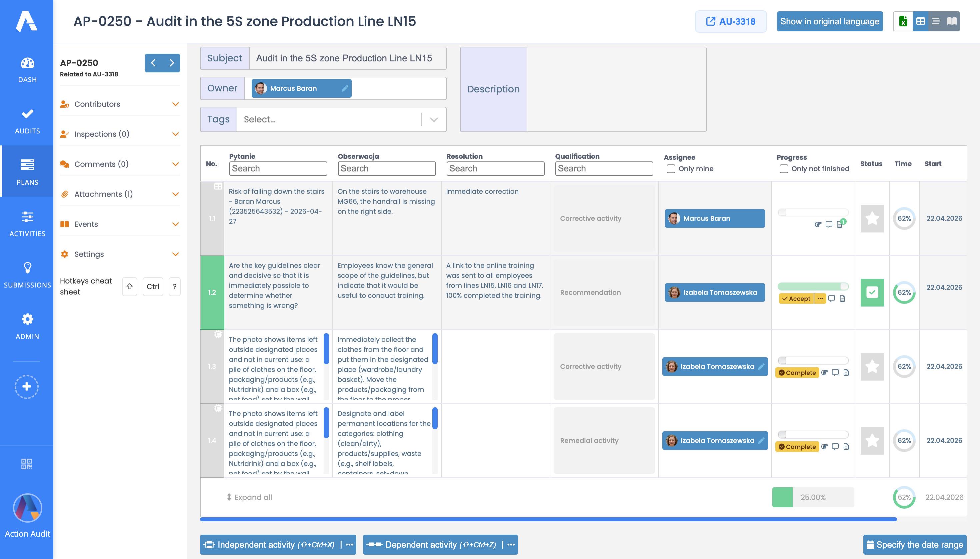This screenshot has height=559, width=980.
Task: Switch to the table grid view
Action: click(x=921, y=21)
